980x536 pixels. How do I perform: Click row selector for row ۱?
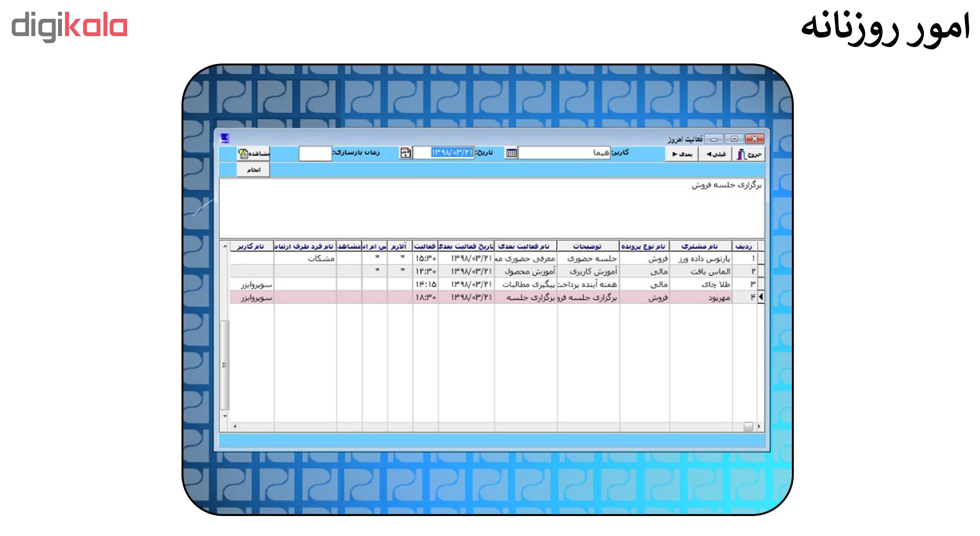point(761,259)
